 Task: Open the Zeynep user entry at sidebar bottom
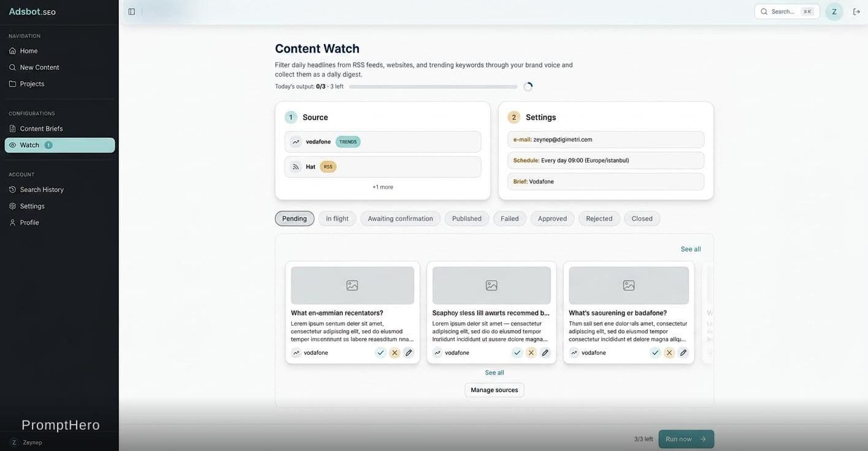tap(26, 442)
